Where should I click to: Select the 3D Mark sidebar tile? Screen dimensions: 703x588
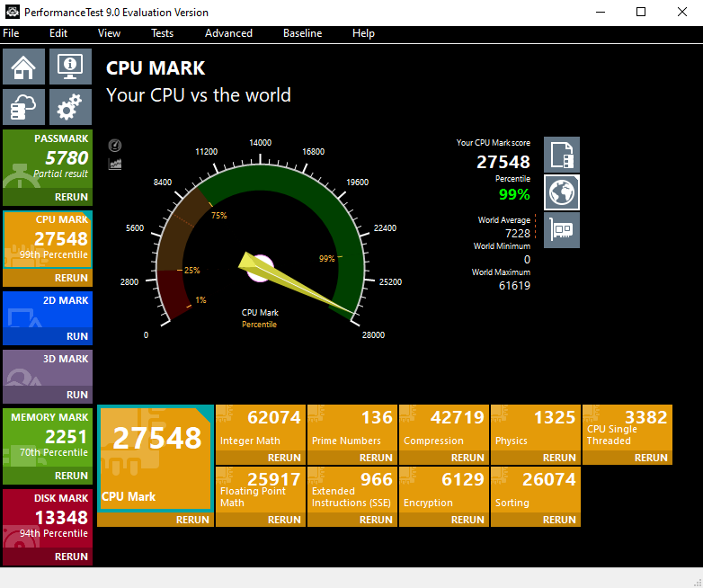pyautogui.click(x=48, y=368)
